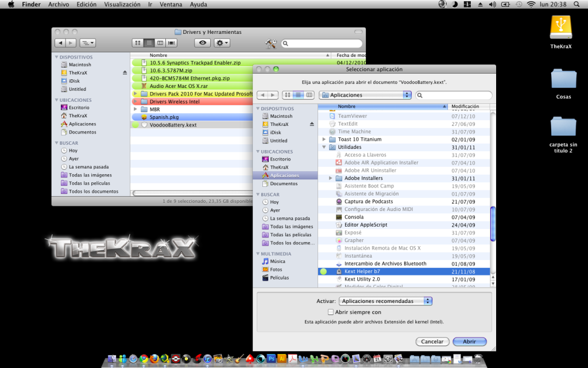
Task: Open the Activar Aplicaciones recomendadas dropdown
Action: tap(385, 301)
